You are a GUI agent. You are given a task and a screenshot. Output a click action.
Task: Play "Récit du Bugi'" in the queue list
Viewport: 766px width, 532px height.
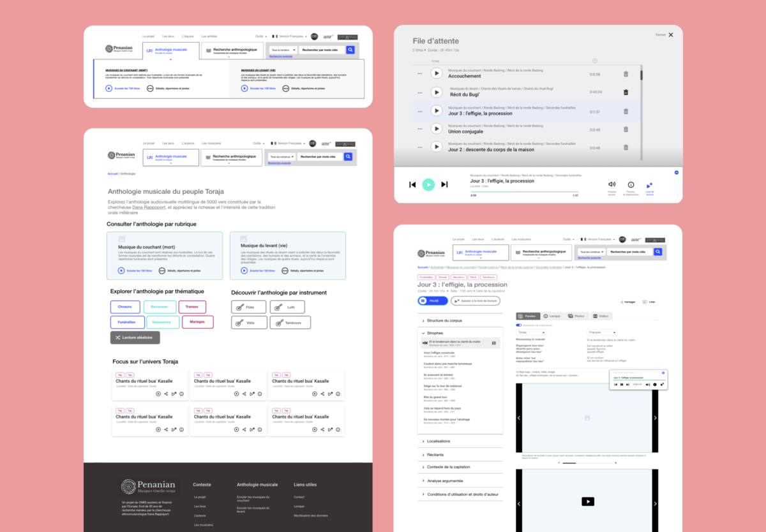436,92
